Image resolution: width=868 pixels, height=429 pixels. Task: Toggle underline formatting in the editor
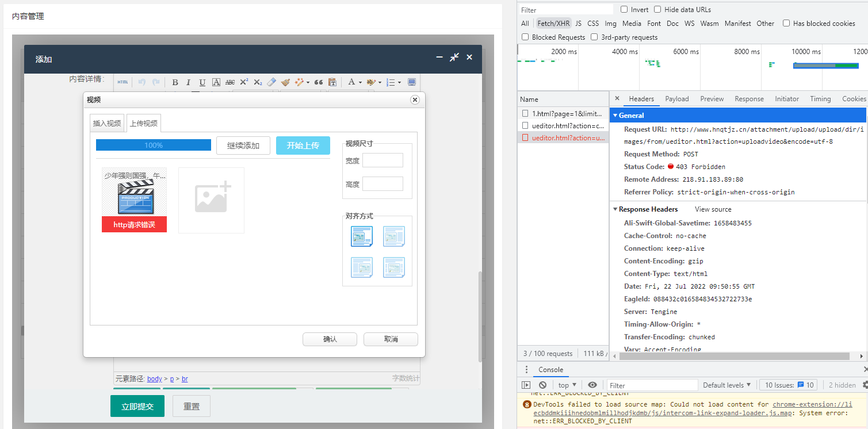pos(202,82)
